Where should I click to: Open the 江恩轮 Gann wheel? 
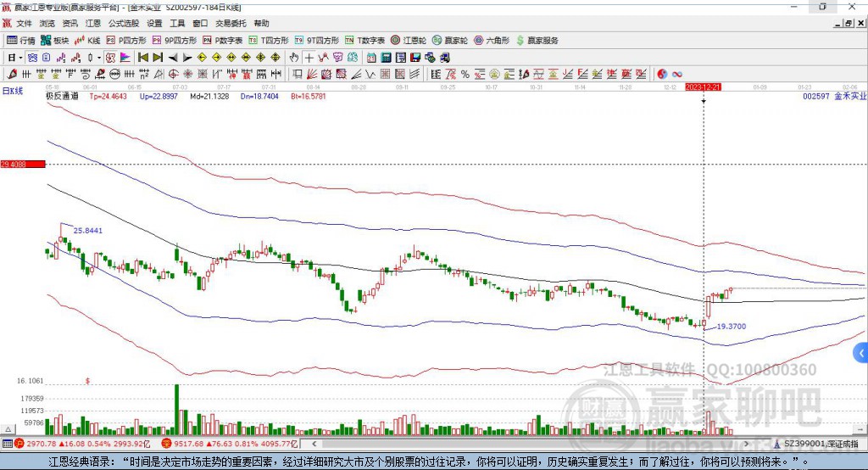[409, 41]
